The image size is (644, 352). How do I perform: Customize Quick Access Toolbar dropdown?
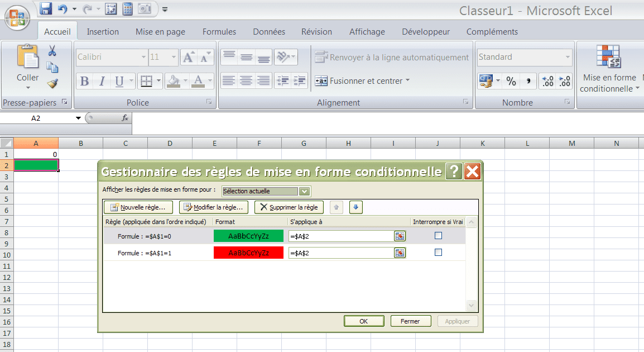tap(165, 9)
